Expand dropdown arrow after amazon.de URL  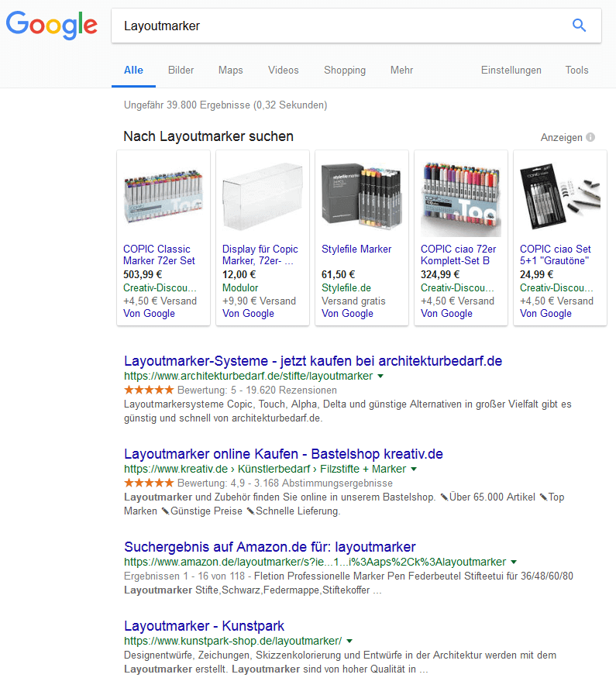[x=514, y=562]
